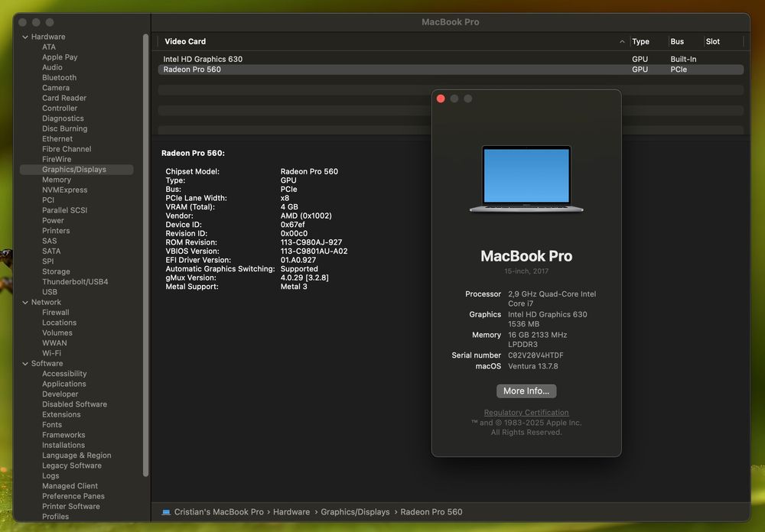The width and height of the screenshot is (765, 532).
Task: Select Preference Panes in sidebar
Action: tap(73, 498)
